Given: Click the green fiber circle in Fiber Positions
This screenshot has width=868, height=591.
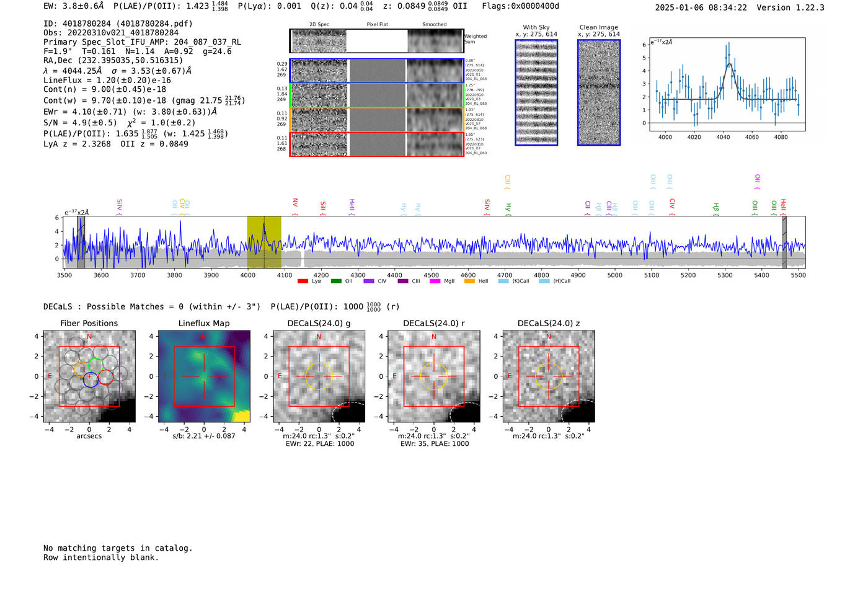Looking at the screenshot, I should click(x=95, y=366).
